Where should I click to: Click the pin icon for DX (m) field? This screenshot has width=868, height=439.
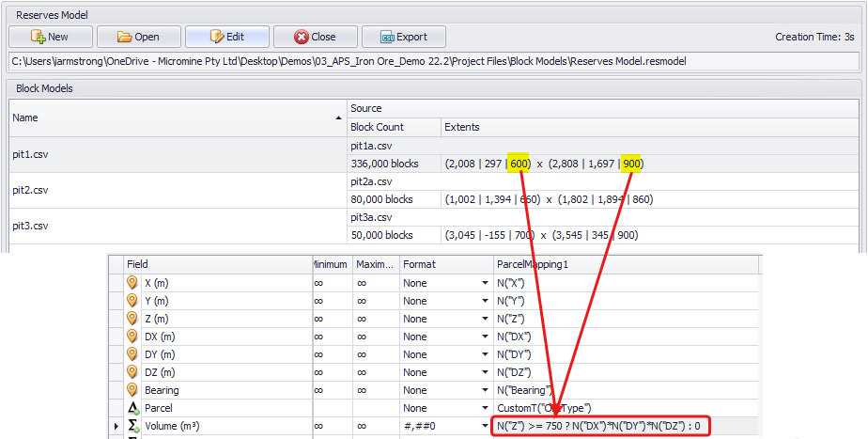pyautogui.click(x=132, y=337)
